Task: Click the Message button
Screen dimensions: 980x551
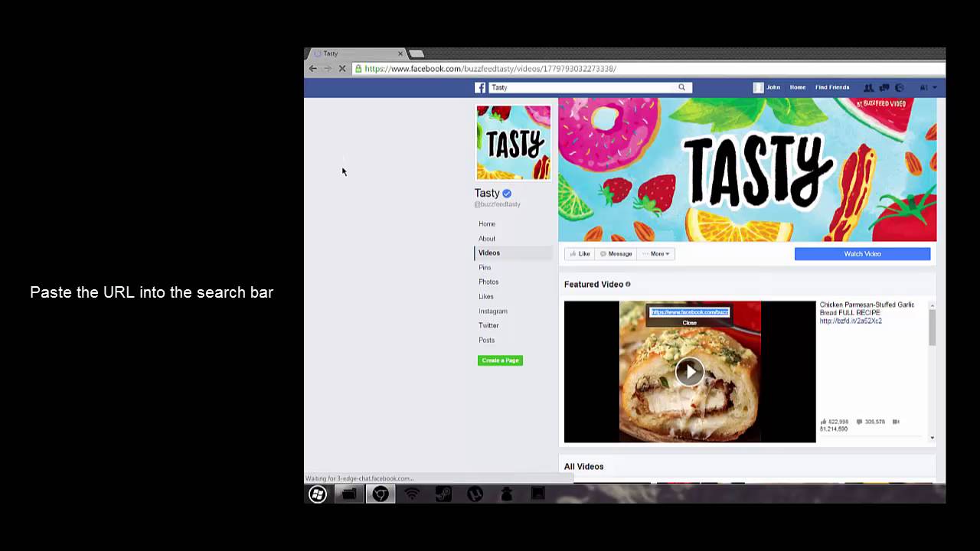Action: pos(616,254)
